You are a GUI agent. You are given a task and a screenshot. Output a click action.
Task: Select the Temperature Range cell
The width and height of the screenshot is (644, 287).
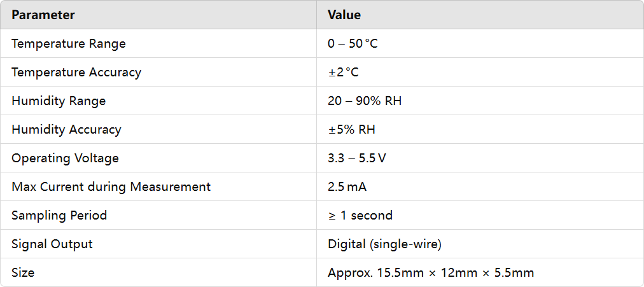(69, 43)
